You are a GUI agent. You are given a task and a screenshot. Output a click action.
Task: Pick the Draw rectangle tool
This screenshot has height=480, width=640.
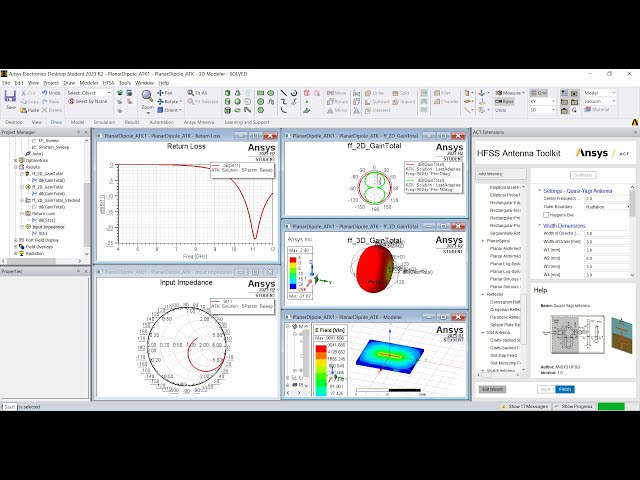(x=260, y=93)
